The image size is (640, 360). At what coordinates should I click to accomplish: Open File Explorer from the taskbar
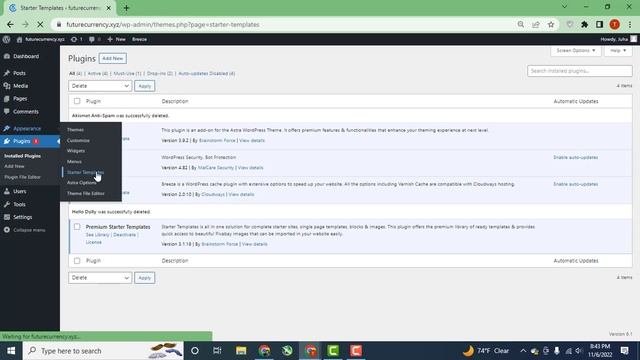[241, 351]
